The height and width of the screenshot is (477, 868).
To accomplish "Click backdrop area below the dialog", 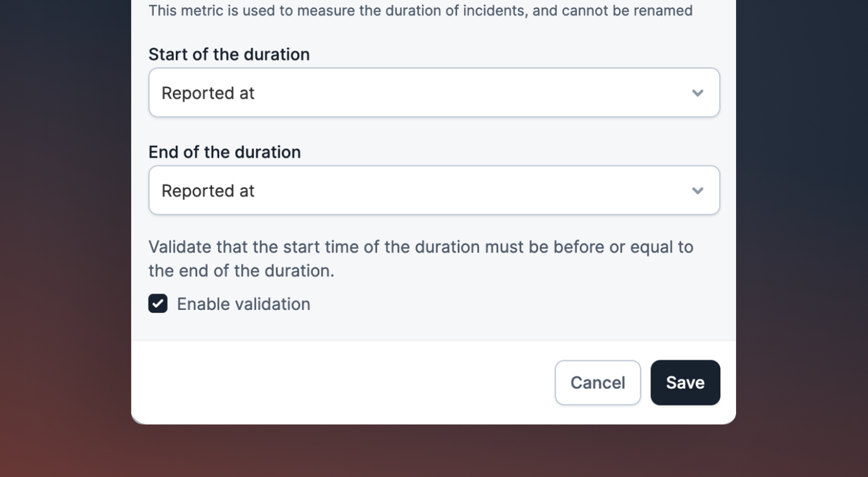I will click(434, 451).
